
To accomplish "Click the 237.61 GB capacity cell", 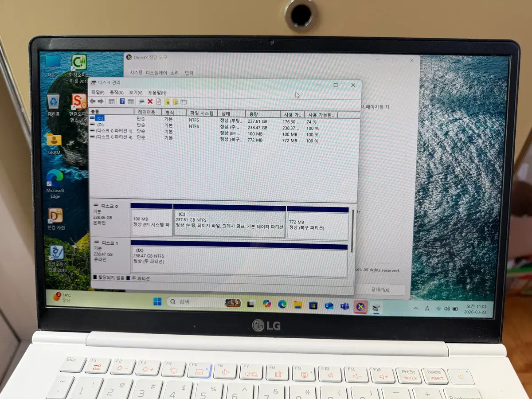I will click(x=258, y=121).
